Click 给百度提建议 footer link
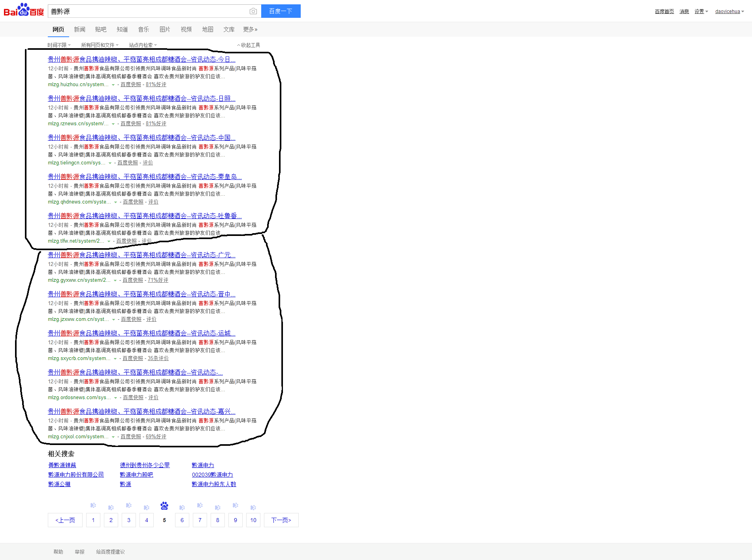This screenshot has width=752, height=560. pos(111,552)
